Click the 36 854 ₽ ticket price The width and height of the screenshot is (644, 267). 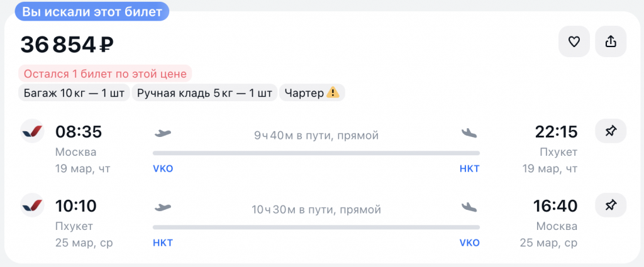(67, 45)
